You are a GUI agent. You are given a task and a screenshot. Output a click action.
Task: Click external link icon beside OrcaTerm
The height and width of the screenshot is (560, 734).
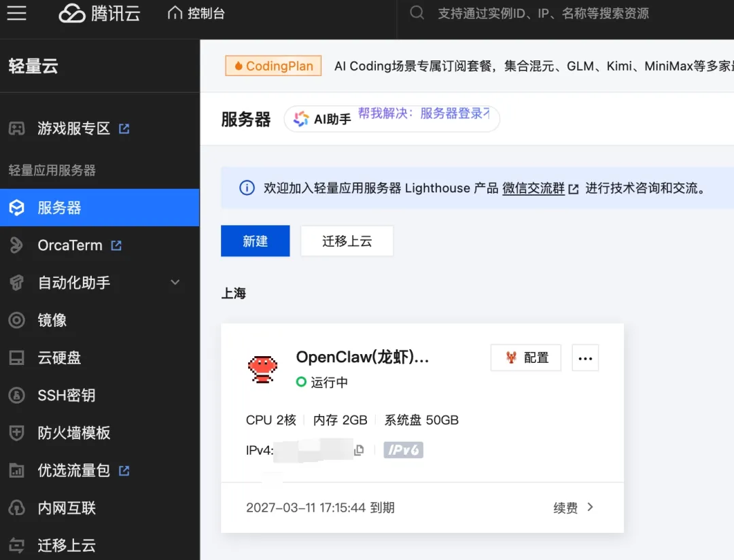coord(116,245)
